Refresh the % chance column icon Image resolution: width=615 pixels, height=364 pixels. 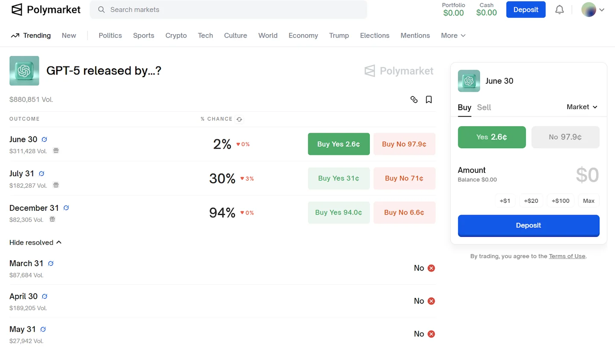[x=239, y=119]
